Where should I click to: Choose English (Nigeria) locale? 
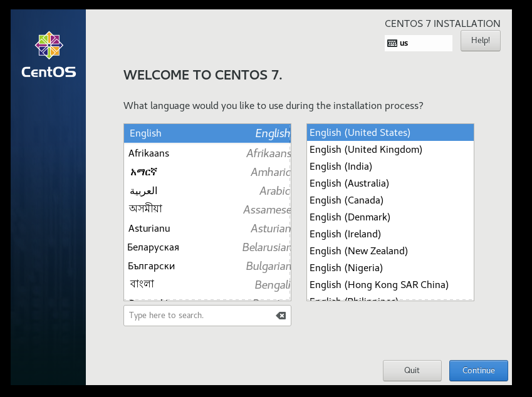coord(390,268)
